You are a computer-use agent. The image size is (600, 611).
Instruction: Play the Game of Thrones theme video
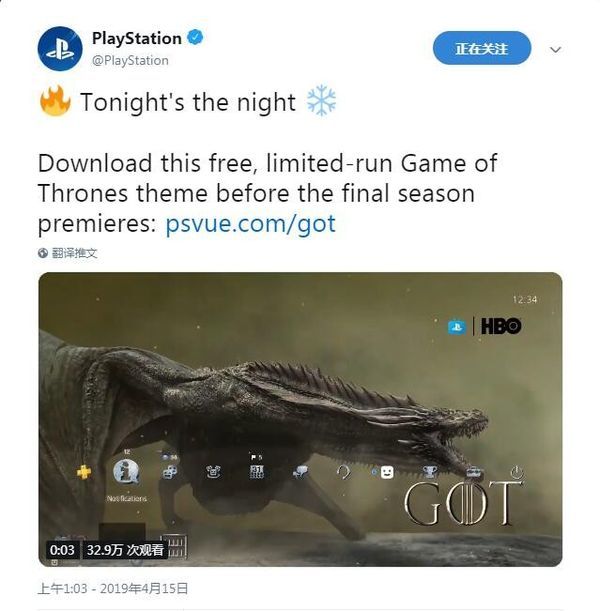300,419
